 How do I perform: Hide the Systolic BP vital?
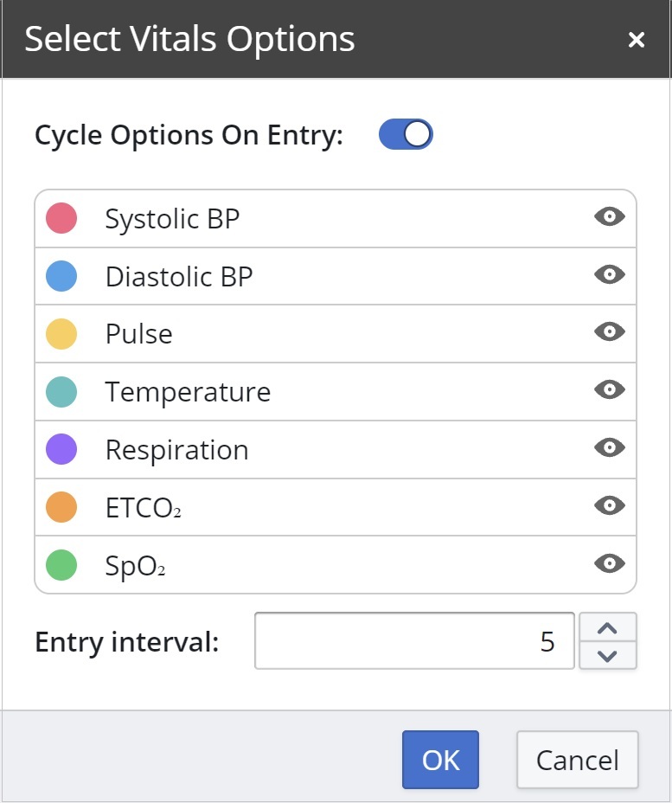610,217
